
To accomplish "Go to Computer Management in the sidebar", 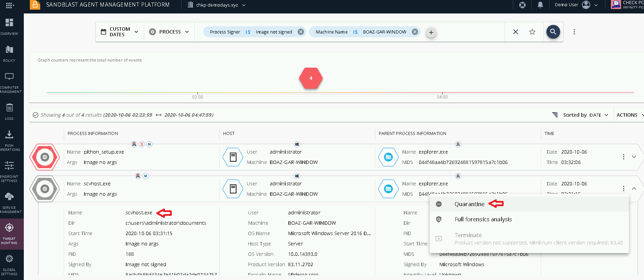I will pos(9,83).
